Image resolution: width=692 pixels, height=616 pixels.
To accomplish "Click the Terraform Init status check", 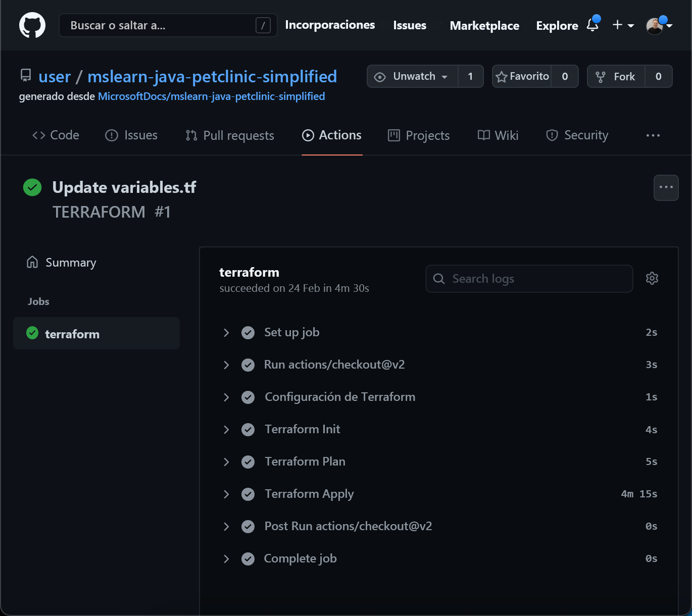I will click(x=248, y=430).
